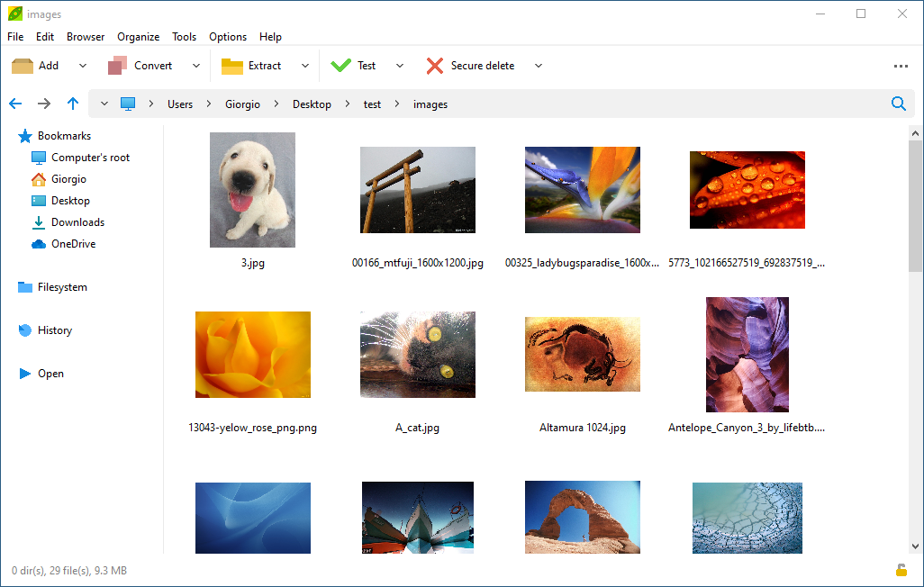Expand the Extract options dropdown

305,65
